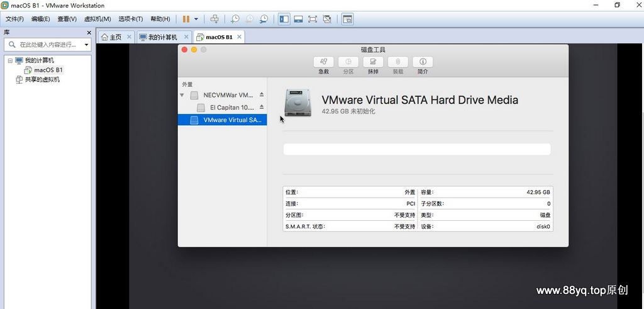The height and width of the screenshot is (309, 644).
Task: Select 我的计算机 in the library tree
Action: coord(40,60)
